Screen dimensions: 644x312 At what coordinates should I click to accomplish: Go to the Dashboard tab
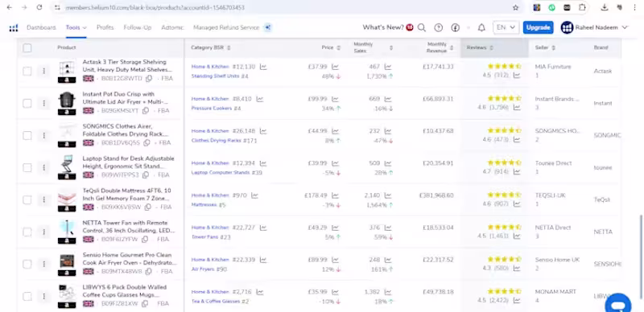click(41, 27)
